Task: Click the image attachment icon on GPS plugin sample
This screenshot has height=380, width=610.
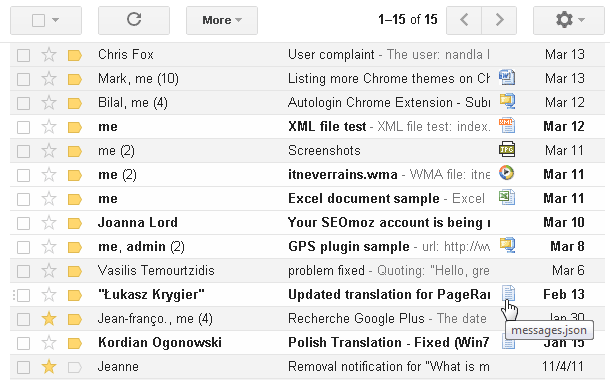Action: (x=507, y=245)
